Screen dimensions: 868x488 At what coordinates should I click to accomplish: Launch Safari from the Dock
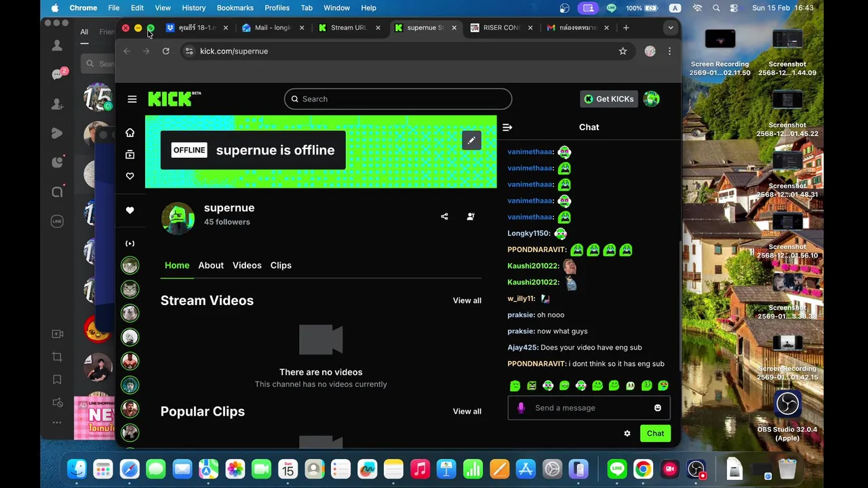pyautogui.click(x=130, y=469)
